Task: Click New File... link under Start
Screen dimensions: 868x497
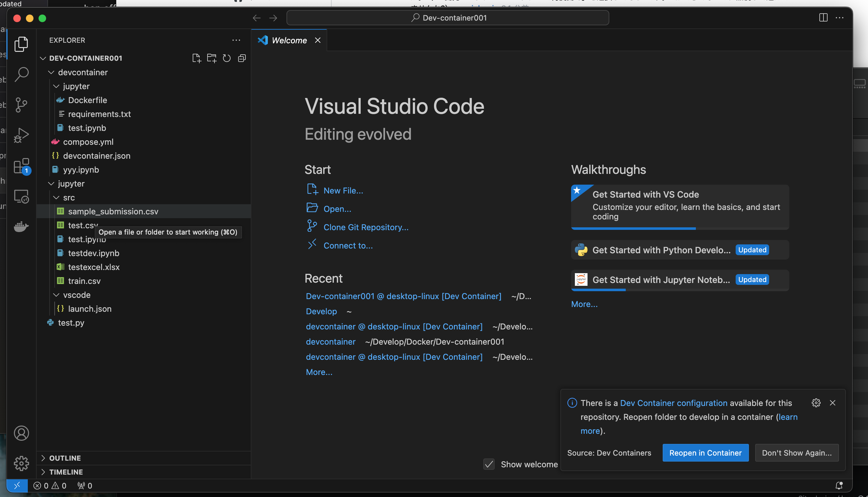Action: point(343,190)
